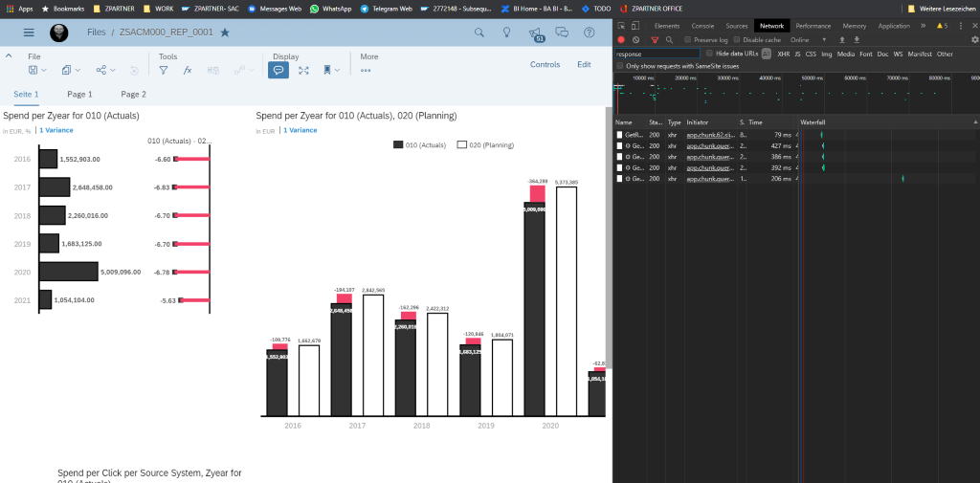This screenshot has width=980, height=483.
Task: Open the discussions chat icon
Action: point(562,33)
